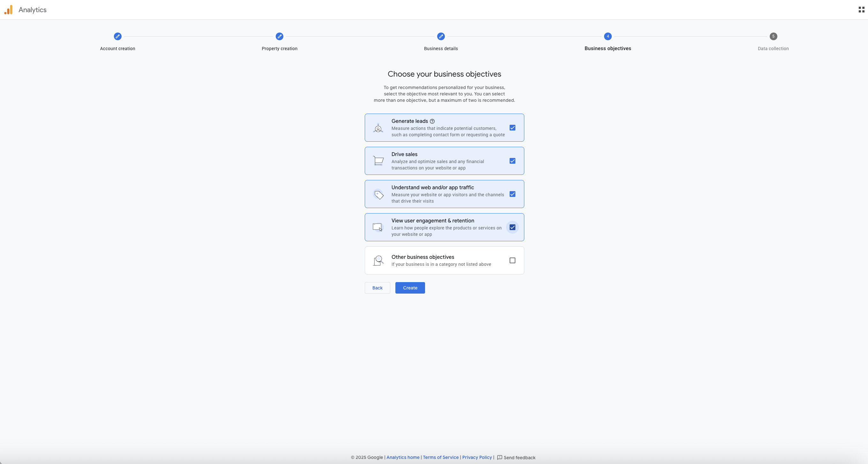Click the Google Analytics logo icon

[8, 10]
